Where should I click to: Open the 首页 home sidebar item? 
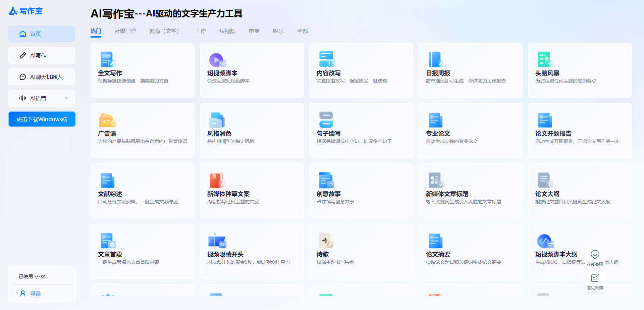[42, 34]
